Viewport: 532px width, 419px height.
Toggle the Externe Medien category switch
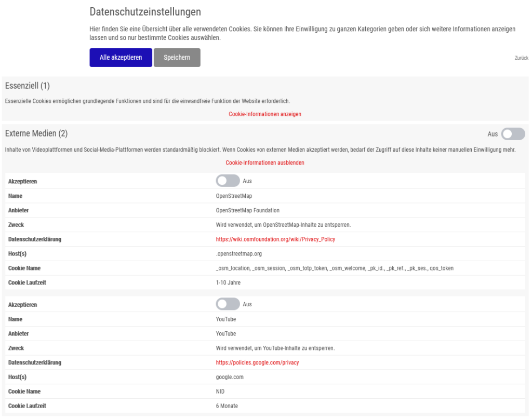513,134
